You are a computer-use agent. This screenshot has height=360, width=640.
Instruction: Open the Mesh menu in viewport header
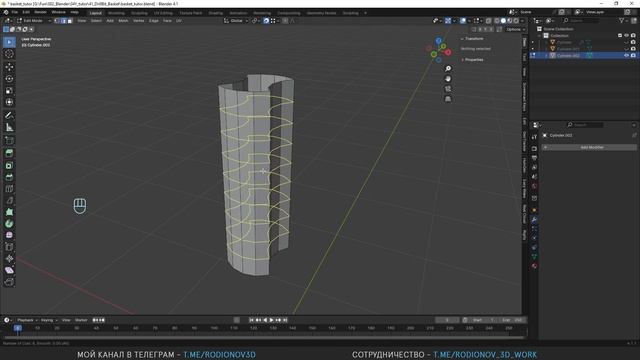click(x=123, y=20)
